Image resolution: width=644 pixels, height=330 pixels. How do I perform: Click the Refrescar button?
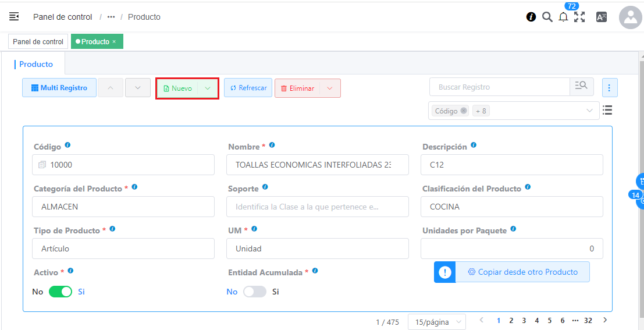[248, 88]
